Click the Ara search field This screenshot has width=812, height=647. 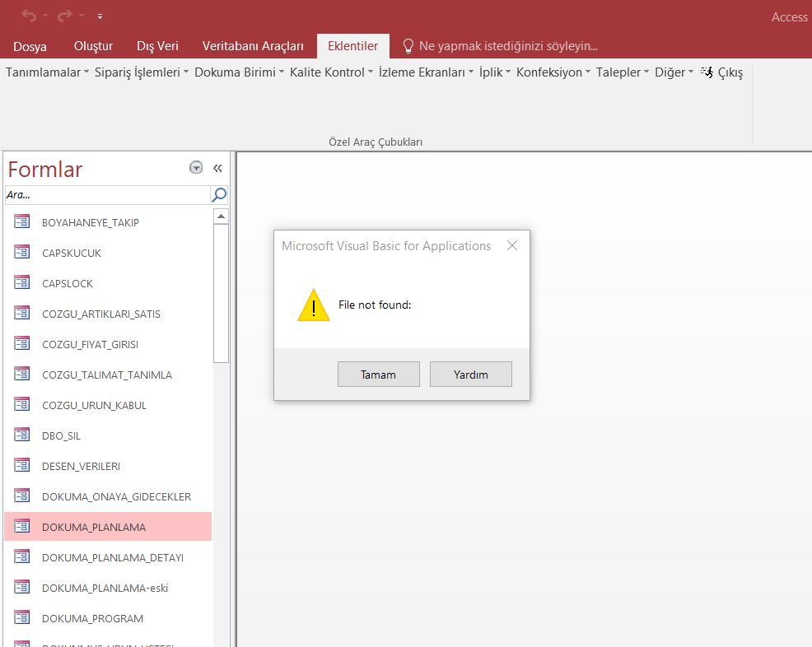[x=106, y=195]
